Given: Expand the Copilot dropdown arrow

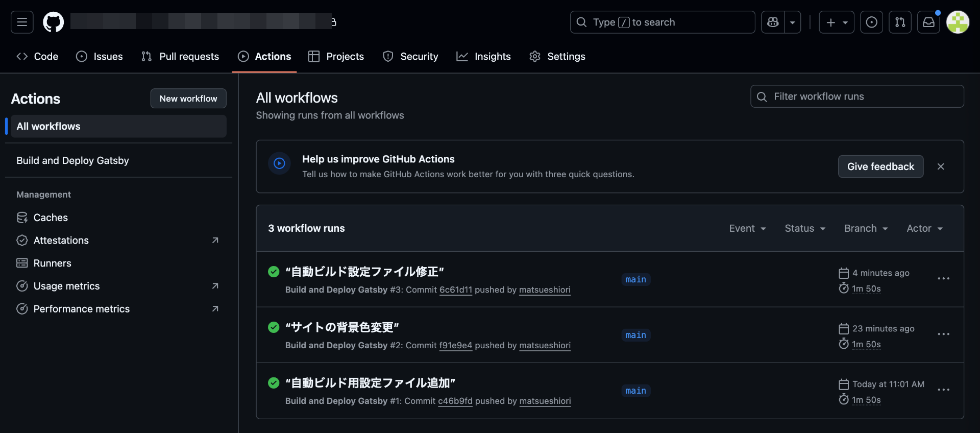Looking at the screenshot, I should click(x=793, y=22).
